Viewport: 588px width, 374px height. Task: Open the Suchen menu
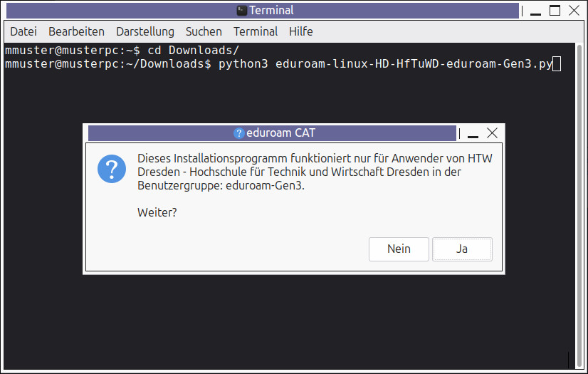[x=204, y=31]
